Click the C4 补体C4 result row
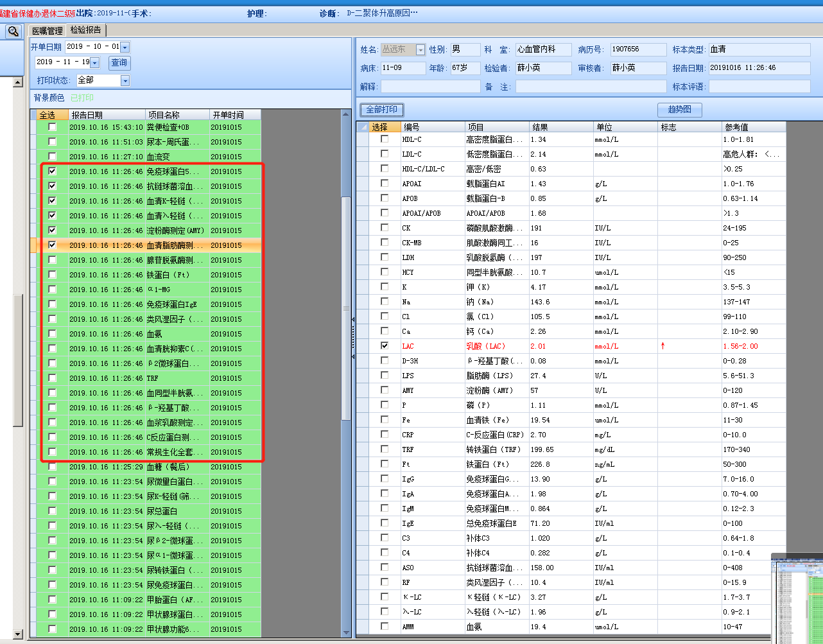 (571, 553)
